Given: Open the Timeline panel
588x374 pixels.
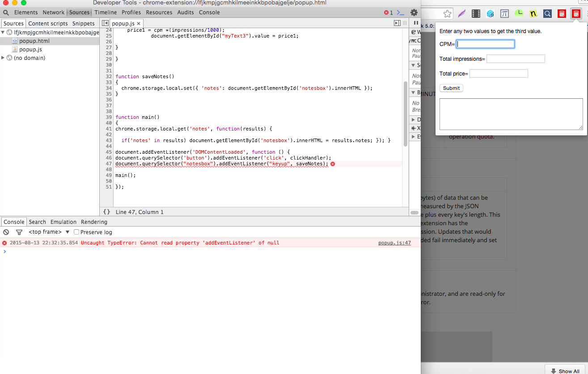Looking at the screenshot, I should coord(106,13).
